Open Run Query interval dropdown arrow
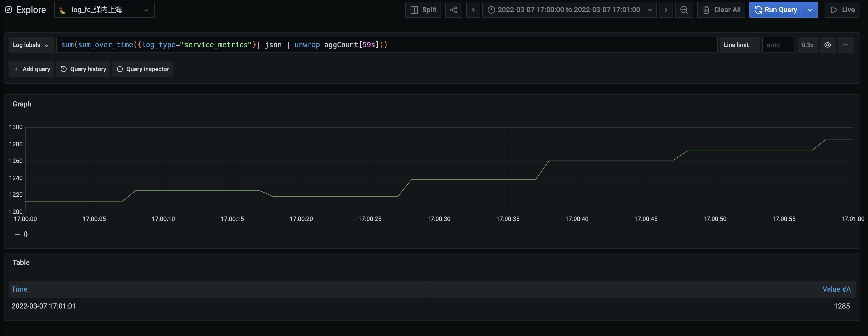Image resolution: width=868 pixels, height=336 pixels. pyautogui.click(x=810, y=10)
